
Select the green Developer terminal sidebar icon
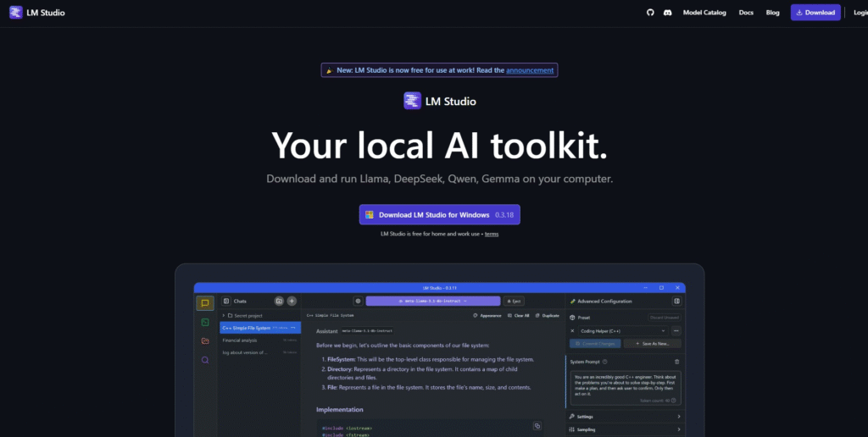coord(205,322)
